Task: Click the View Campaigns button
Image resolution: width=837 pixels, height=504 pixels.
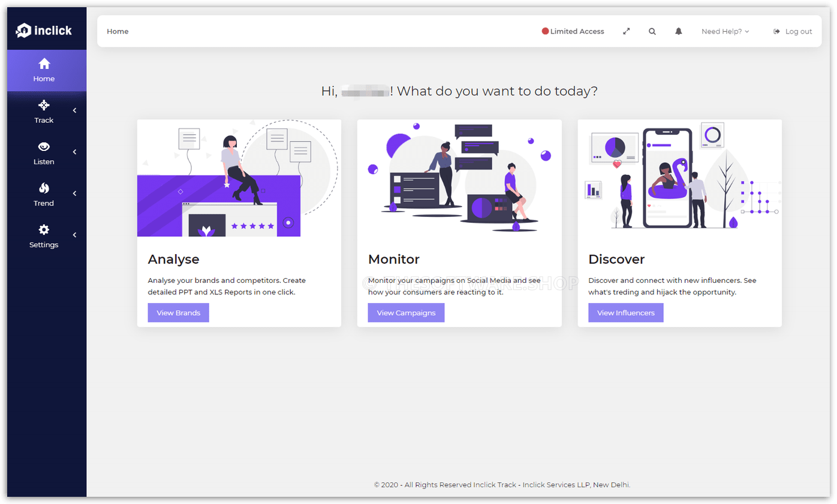Action: pos(406,313)
